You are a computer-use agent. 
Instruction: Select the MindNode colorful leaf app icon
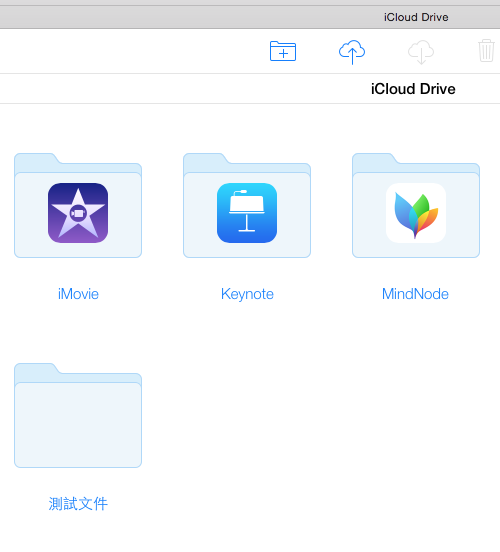pos(416,213)
